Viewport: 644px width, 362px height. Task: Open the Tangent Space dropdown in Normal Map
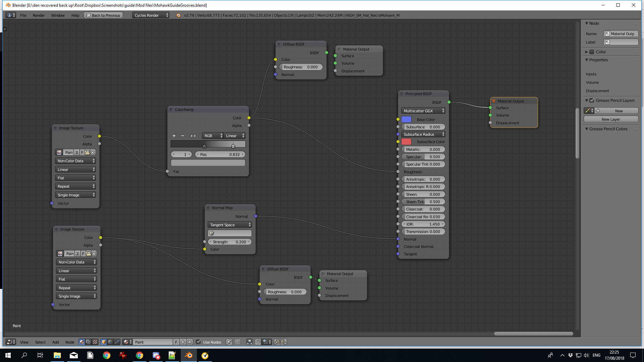pos(230,225)
